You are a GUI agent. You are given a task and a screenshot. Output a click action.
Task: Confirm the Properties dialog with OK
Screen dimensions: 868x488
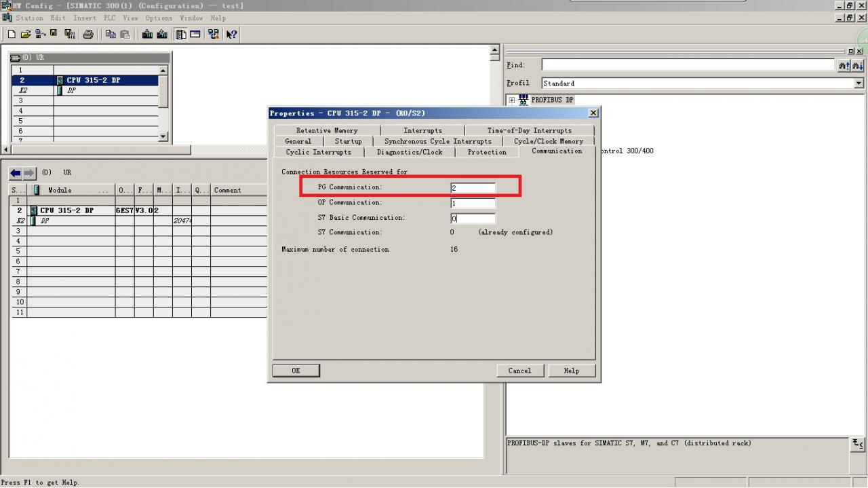[x=296, y=371]
